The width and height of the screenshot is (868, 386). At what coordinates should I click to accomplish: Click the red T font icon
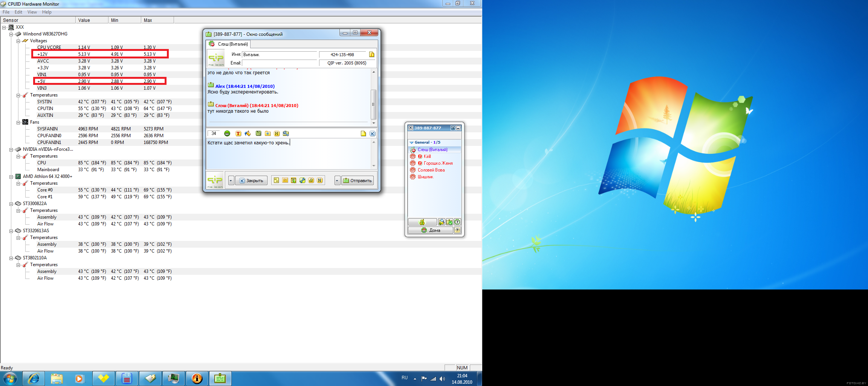click(238, 133)
